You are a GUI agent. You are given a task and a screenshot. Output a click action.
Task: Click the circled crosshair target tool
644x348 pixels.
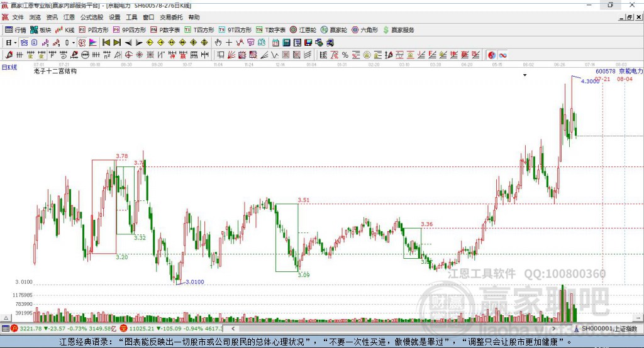pyautogui.click(x=128, y=55)
